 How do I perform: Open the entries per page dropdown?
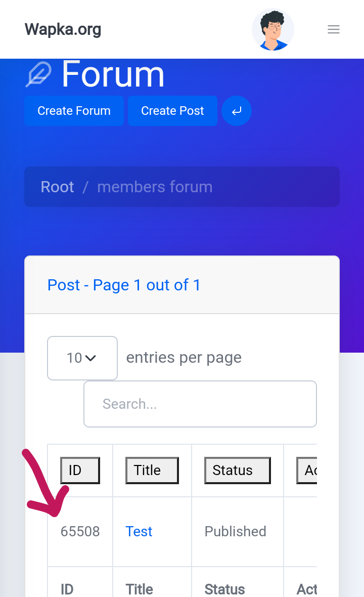pyautogui.click(x=82, y=358)
